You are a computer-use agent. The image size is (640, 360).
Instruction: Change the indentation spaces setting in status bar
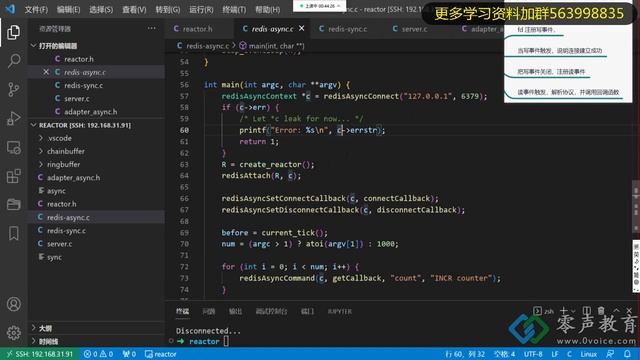point(504,354)
